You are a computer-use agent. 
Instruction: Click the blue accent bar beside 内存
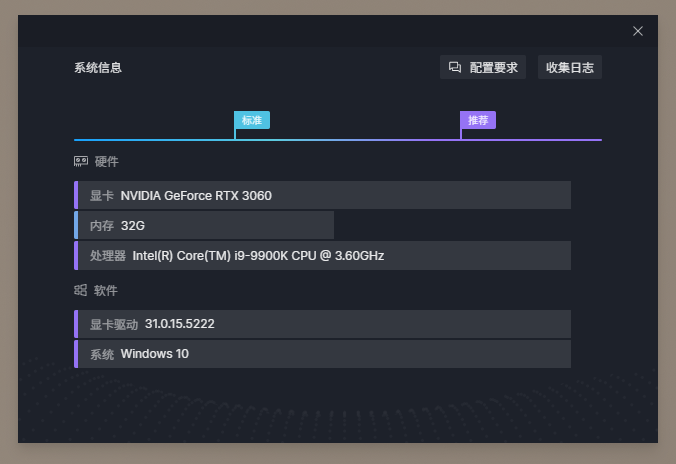pyautogui.click(x=76, y=225)
